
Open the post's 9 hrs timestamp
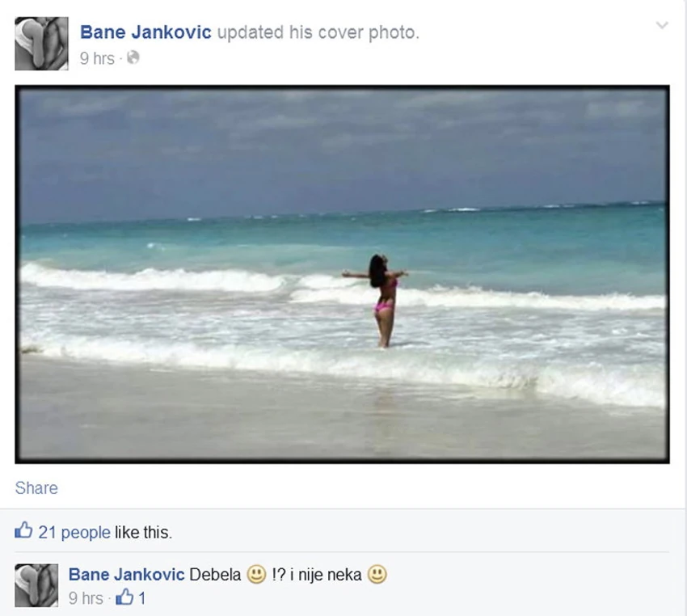[97, 58]
